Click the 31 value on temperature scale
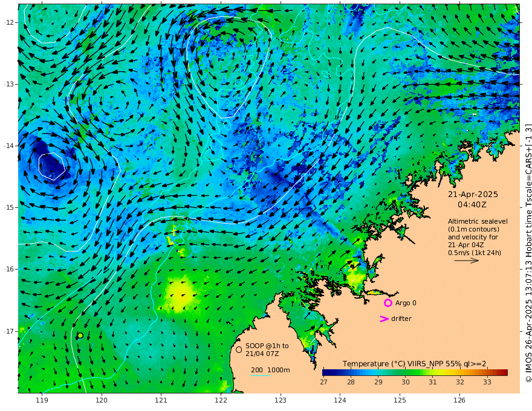Image resolution: width=532 pixels, height=411 pixels. [x=433, y=382]
